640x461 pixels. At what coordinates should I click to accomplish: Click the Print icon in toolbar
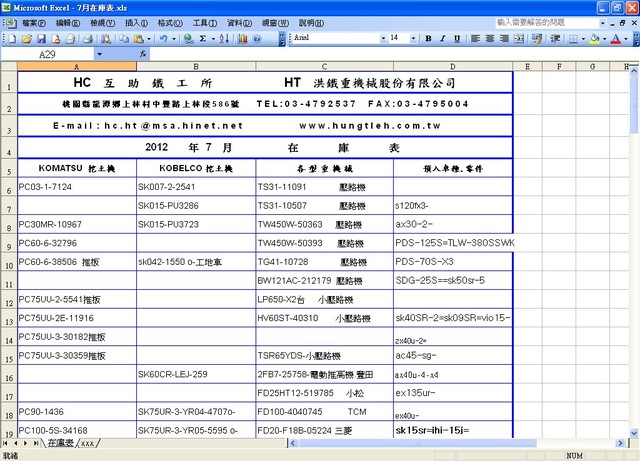pos(88,39)
